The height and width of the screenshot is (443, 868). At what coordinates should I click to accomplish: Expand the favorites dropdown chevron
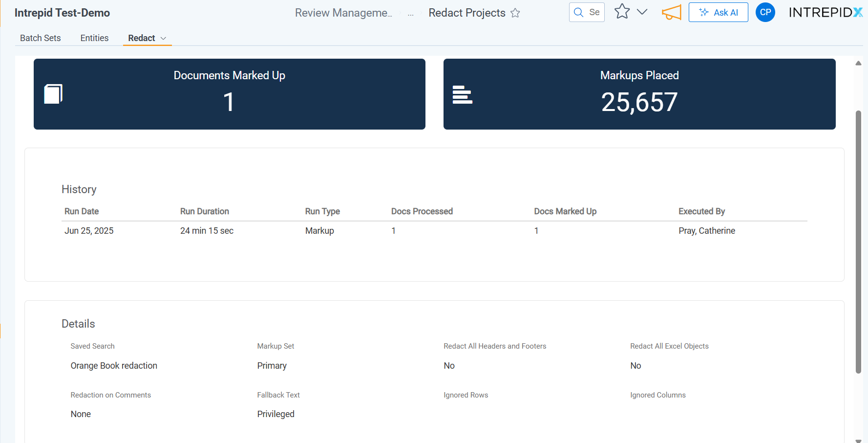click(x=642, y=12)
